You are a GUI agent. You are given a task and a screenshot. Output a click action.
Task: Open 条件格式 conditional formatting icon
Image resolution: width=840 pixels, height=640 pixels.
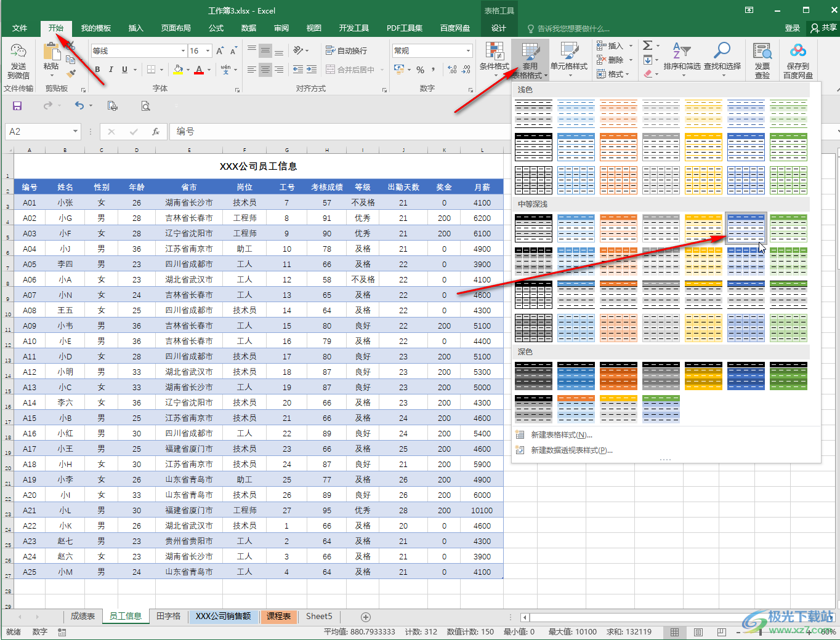pyautogui.click(x=494, y=52)
